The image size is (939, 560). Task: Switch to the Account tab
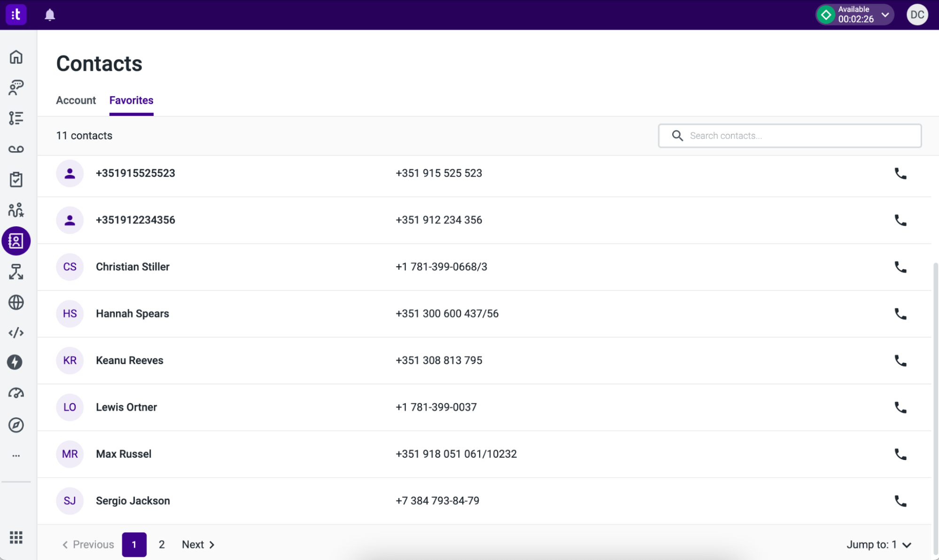pos(76,100)
